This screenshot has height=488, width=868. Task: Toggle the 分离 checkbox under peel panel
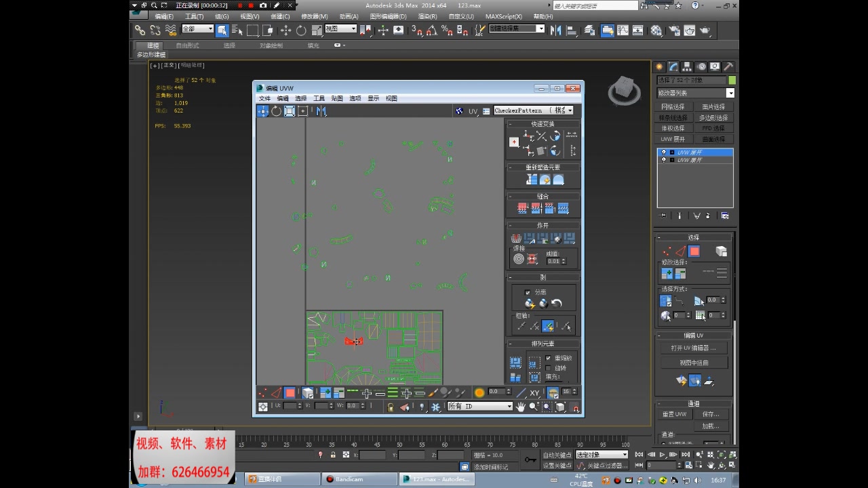click(x=528, y=292)
